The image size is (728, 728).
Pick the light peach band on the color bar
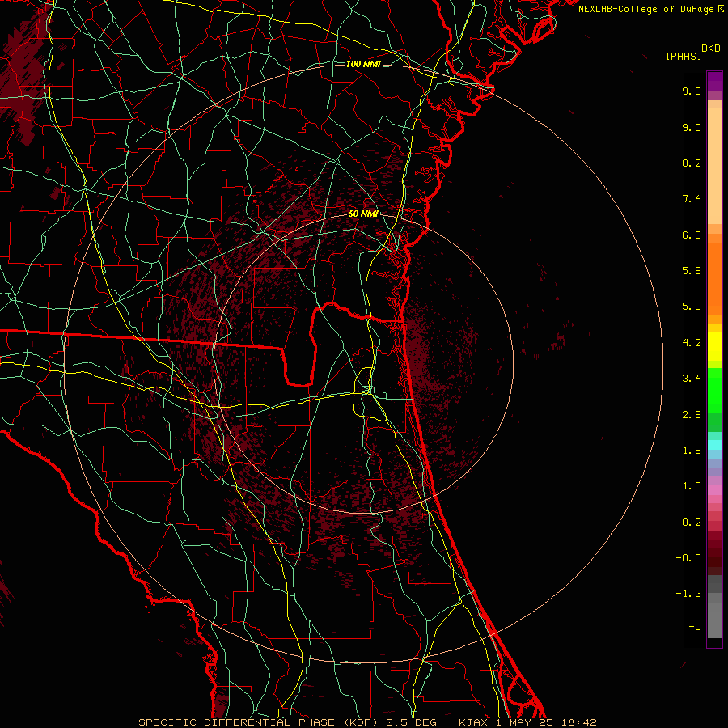(714, 166)
